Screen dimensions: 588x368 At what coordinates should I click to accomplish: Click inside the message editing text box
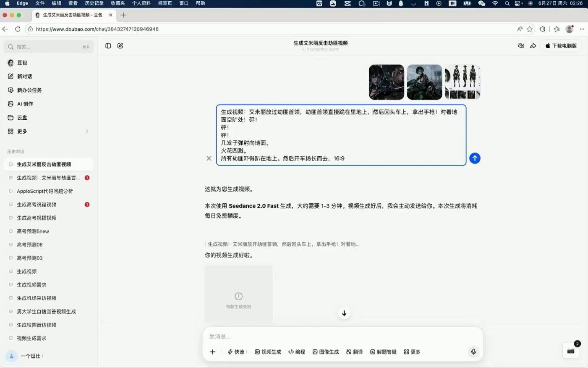click(x=341, y=135)
